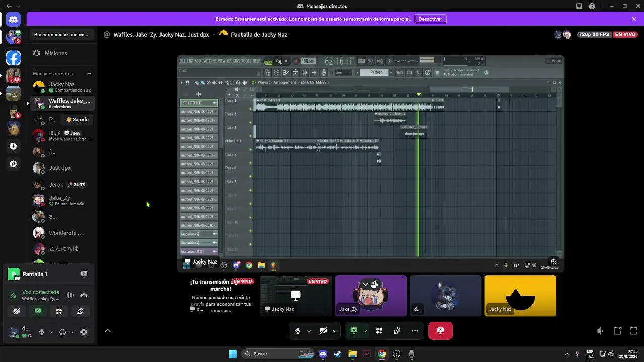Click the playhead marker in FL playlist
Screen dimensions: 644x362
click(419, 95)
